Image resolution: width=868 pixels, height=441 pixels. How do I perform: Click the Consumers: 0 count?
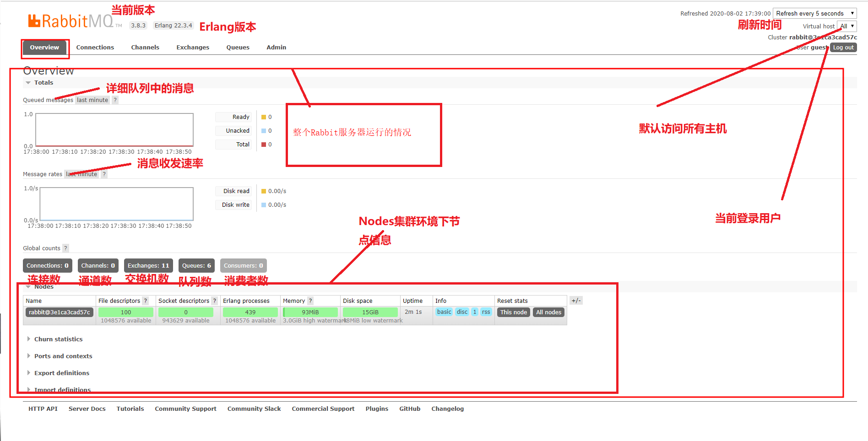pyautogui.click(x=243, y=265)
